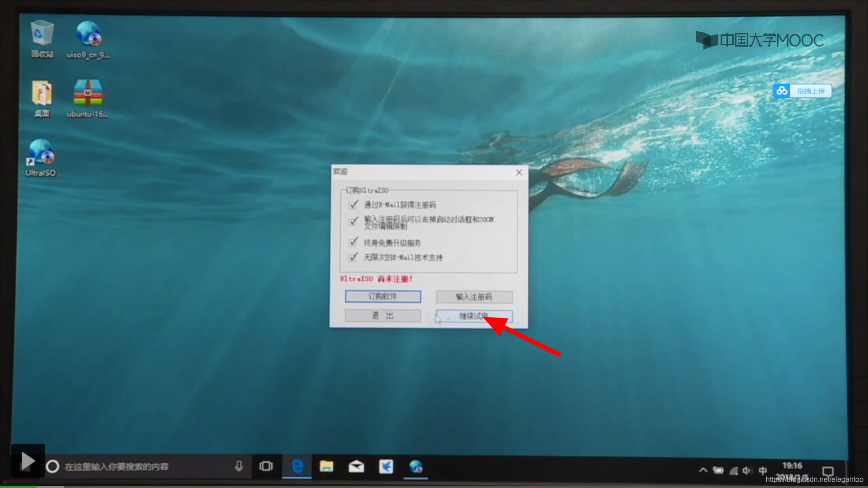
Task: Click the microphone icon in the search box
Action: (x=239, y=466)
